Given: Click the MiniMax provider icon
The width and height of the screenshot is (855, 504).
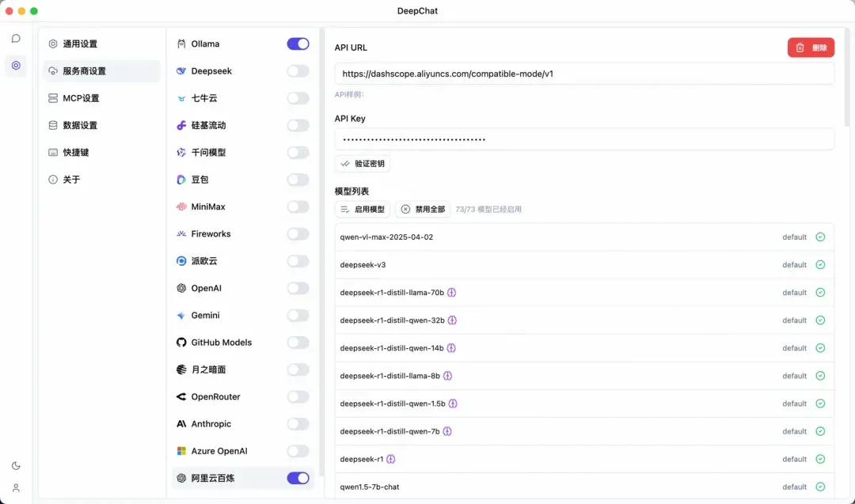Looking at the screenshot, I should pyautogui.click(x=181, y=207).
